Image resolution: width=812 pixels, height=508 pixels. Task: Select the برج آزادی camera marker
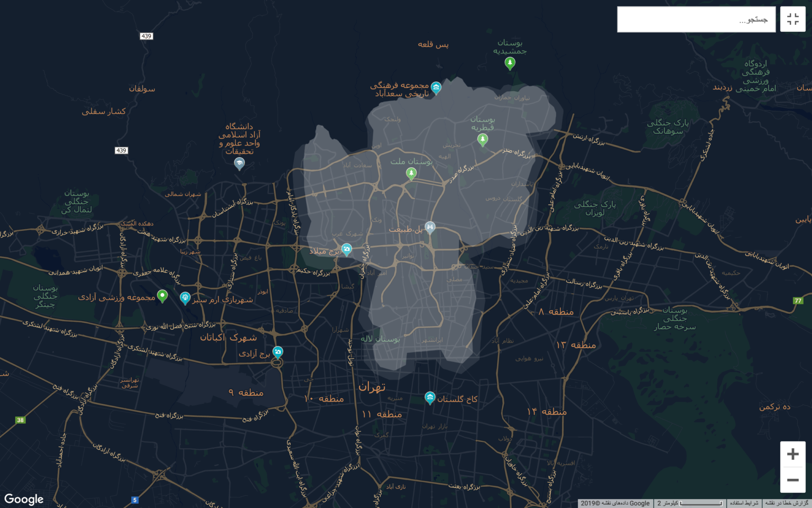[278, 352]
